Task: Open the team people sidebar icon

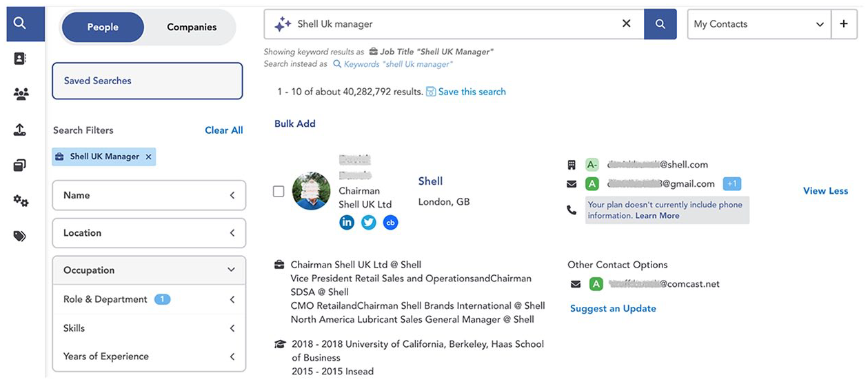Action: [x=21, y=94]
